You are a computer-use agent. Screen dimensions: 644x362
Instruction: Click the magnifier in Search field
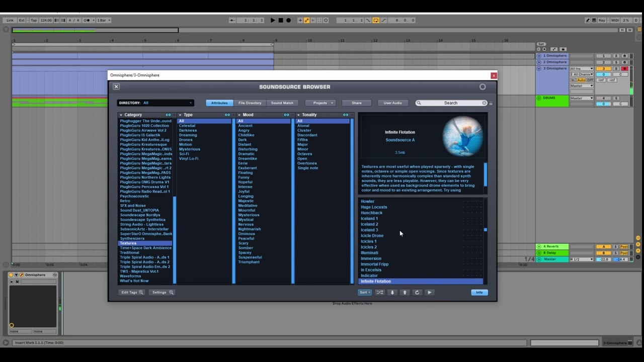click(x=419, y=103)
